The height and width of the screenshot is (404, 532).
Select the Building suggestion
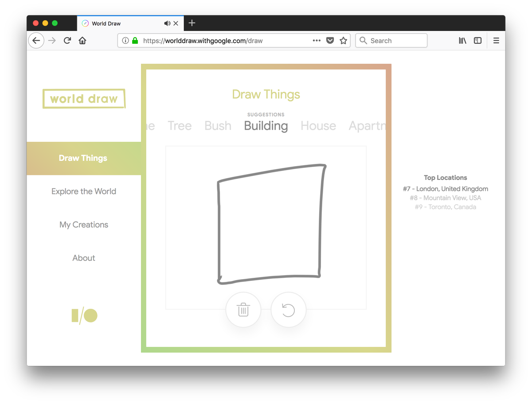point(266,126)
